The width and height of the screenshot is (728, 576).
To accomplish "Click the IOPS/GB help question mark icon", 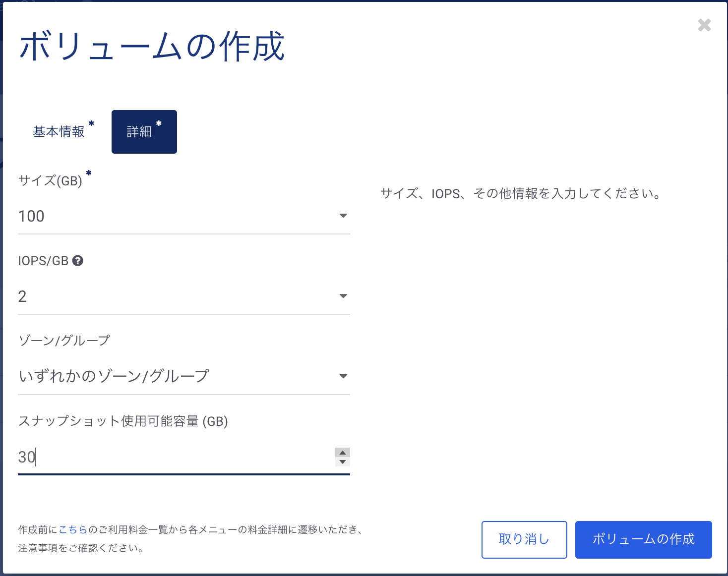I will [x=78, y=261].
